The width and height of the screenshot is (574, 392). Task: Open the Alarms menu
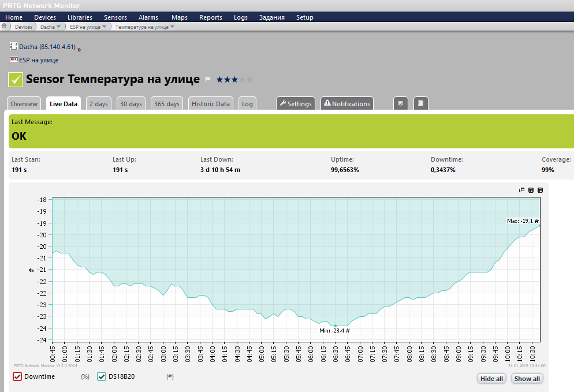[148, 17]
